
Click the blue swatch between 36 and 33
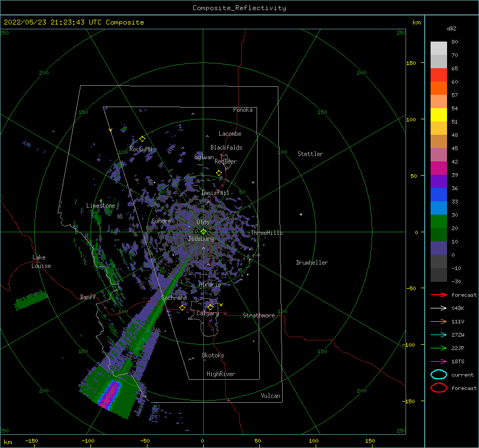(439, 195)
